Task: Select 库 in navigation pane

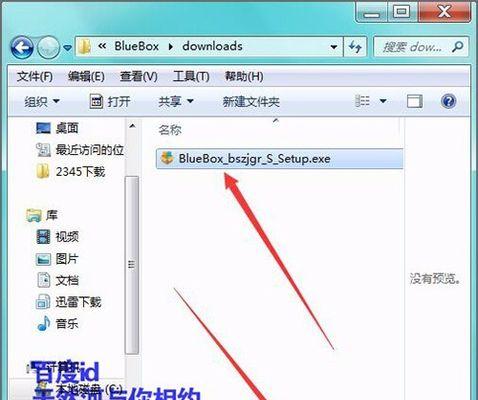Action: (42, 215)
